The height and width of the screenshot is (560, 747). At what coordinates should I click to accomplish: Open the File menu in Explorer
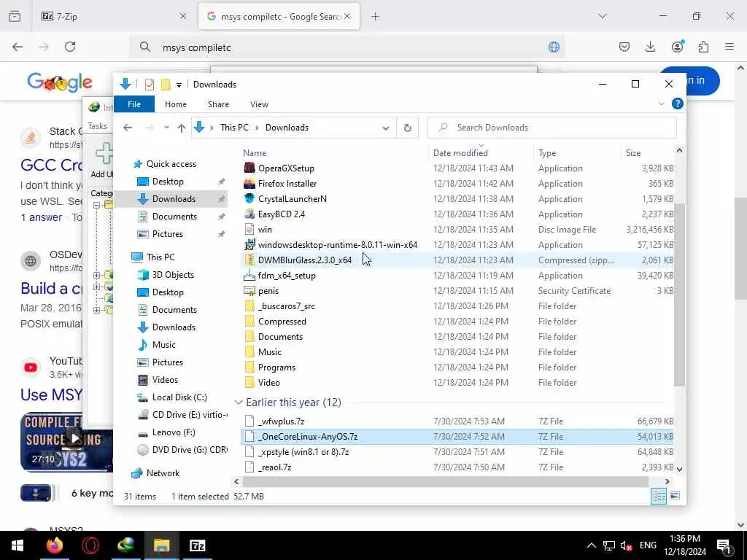(x=134, y=104)
